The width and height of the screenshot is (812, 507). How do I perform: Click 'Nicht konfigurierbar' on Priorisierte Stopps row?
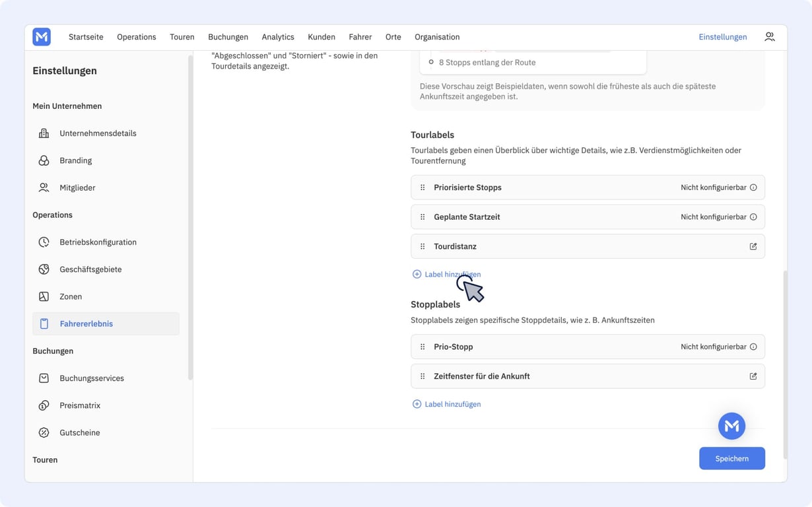[714, 187]
